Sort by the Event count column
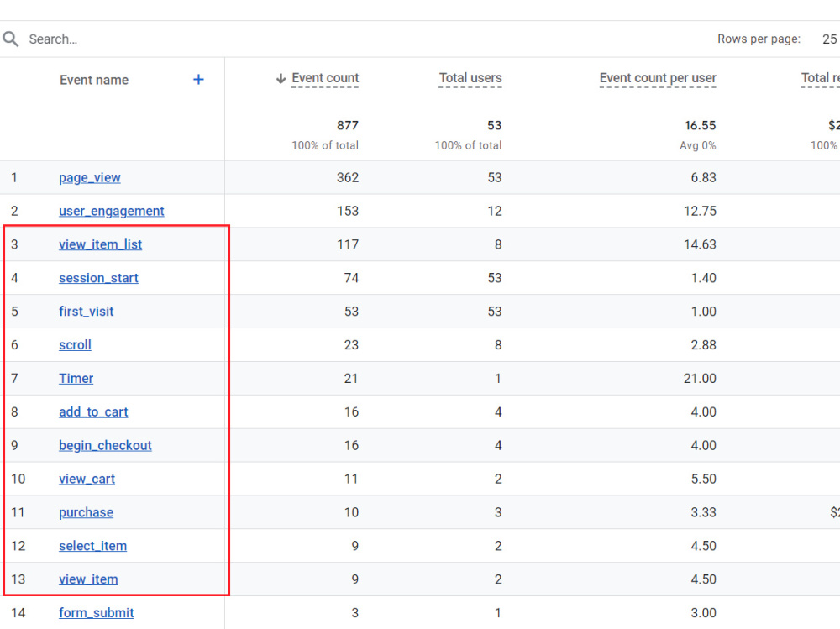840x629 pixels. point(325,78)
